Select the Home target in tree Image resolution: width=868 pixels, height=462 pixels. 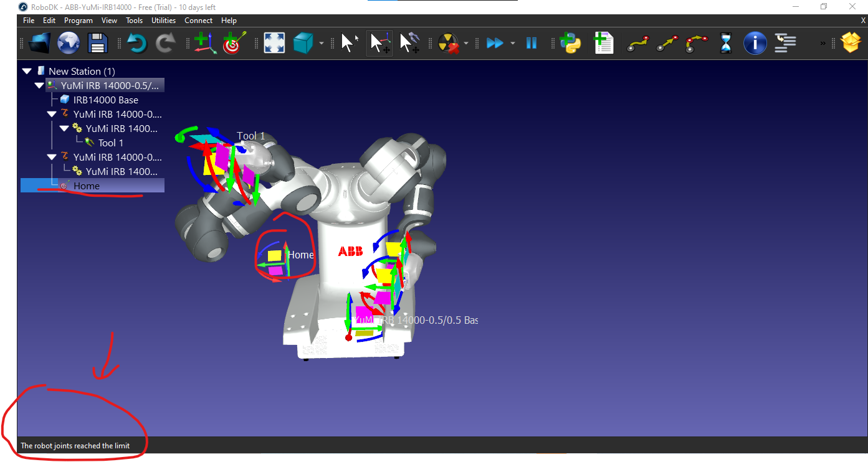(86, 186)
